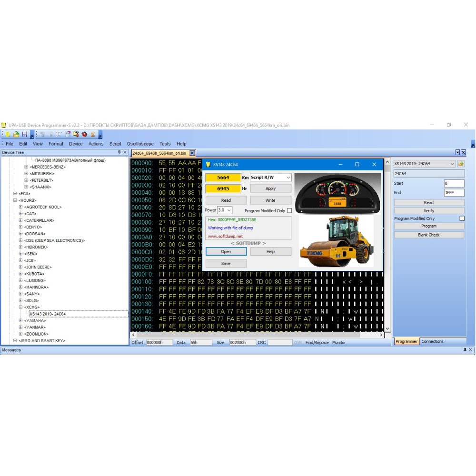Click Help in the XS143 dialog
476x476 pixels.
(270, 251)
